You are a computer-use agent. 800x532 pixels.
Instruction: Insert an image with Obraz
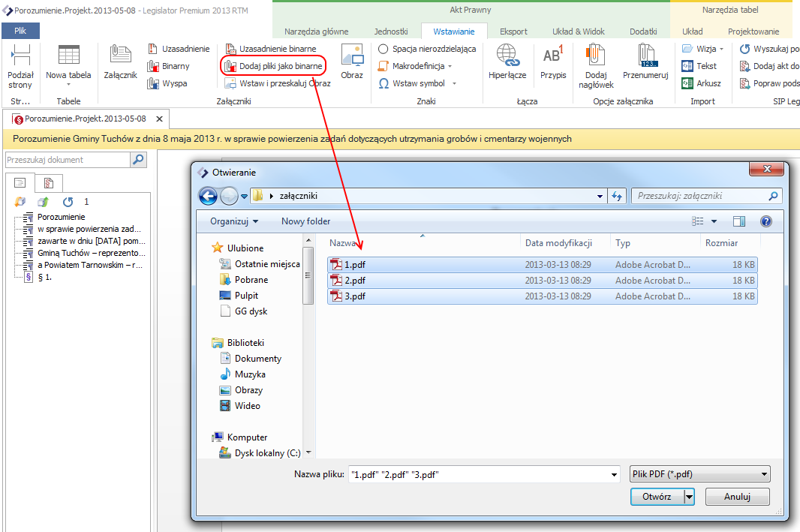[x=352, y=62]
